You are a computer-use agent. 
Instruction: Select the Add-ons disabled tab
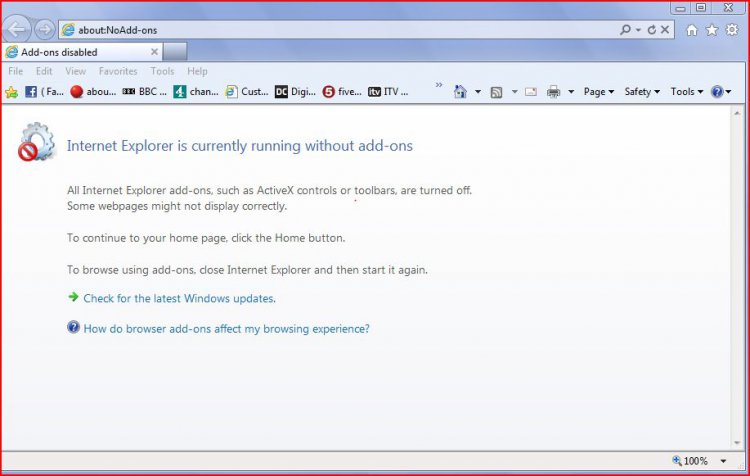pos(81,52)
